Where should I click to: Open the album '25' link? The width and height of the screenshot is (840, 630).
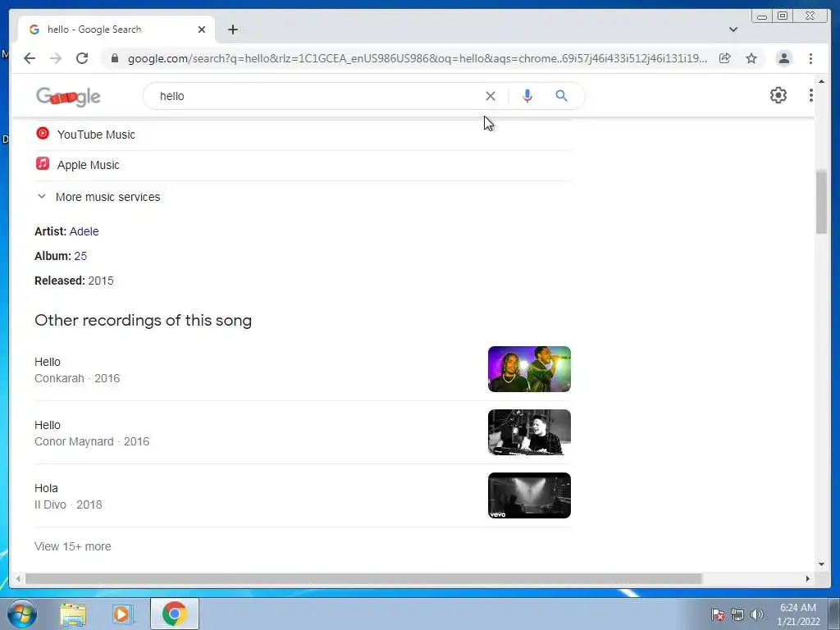(80, 256)
